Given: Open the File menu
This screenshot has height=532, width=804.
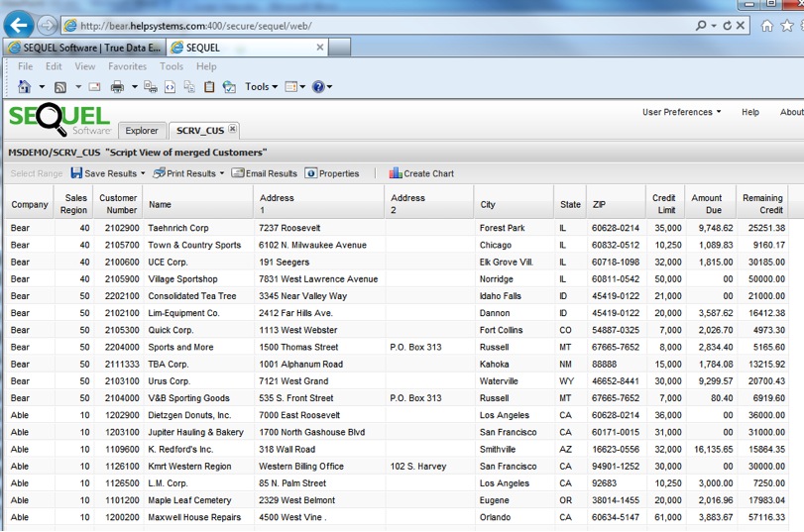Looking at the screenshot, I should (25, 66).
